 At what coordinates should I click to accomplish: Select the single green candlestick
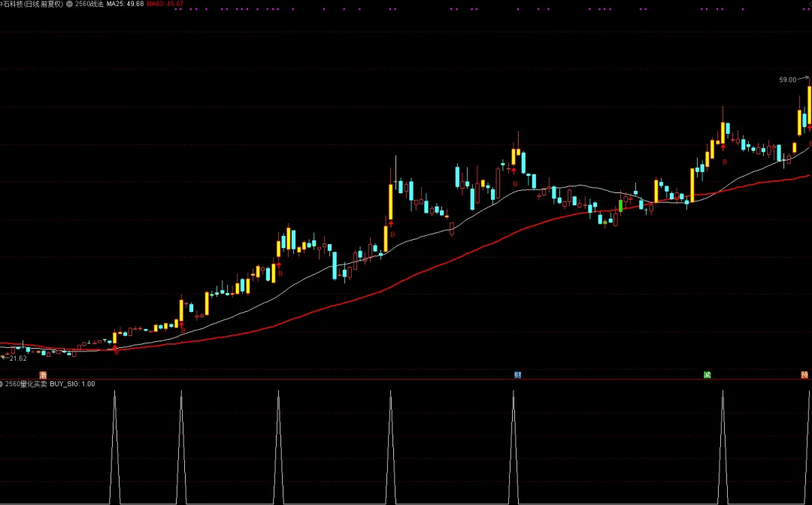[x=620, y=205]
